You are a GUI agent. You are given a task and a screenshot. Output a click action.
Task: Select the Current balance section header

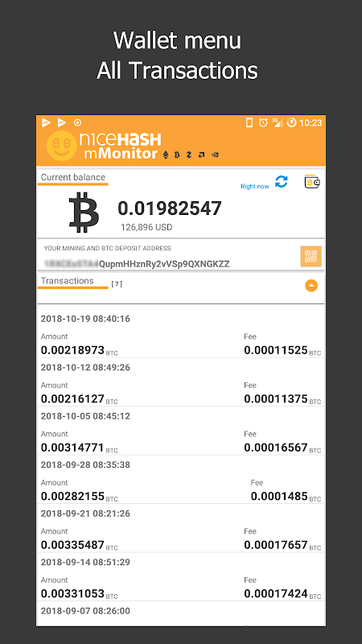(73, 177)
